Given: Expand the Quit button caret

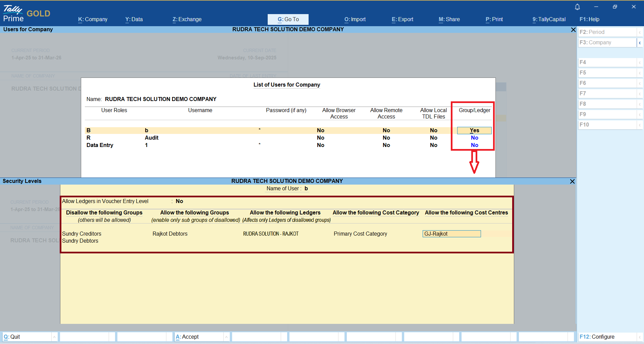Looking at the screenshot, I should tap(54, 337).
